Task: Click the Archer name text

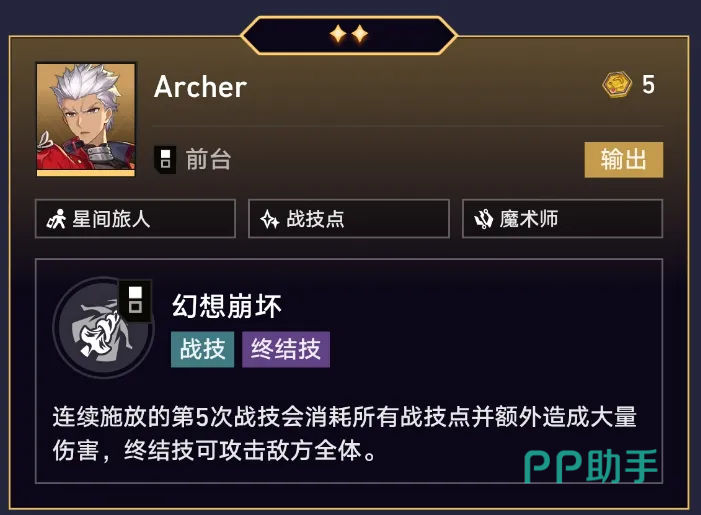Action: 200,86
